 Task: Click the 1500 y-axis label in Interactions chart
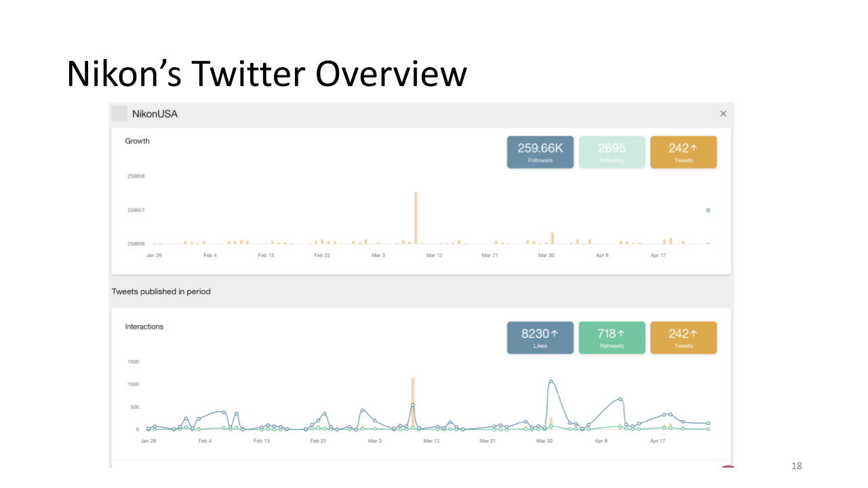click(133, 362)
